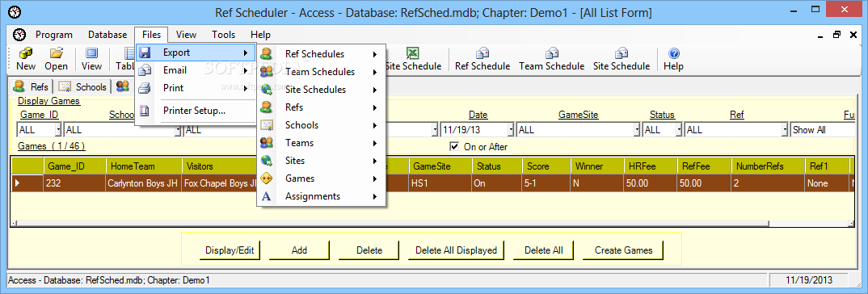Click the Delete All Displayed button
Image resolution: width=868 pixels, height=294 pixels.
tap(456, 250)
